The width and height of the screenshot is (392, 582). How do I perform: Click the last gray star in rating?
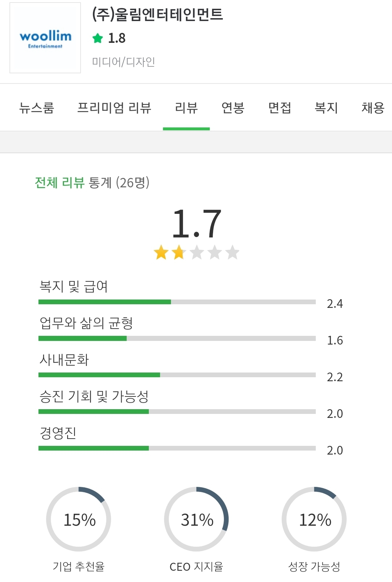pos(232,252)
